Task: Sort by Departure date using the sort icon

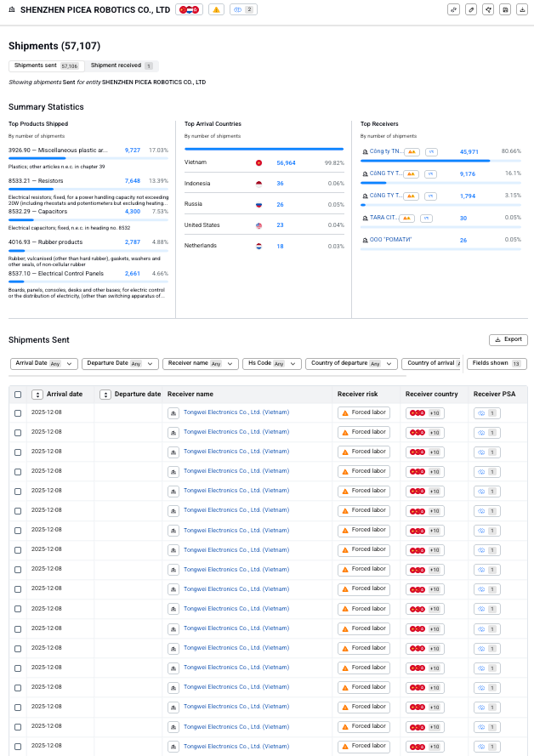Action: [105, 395]
